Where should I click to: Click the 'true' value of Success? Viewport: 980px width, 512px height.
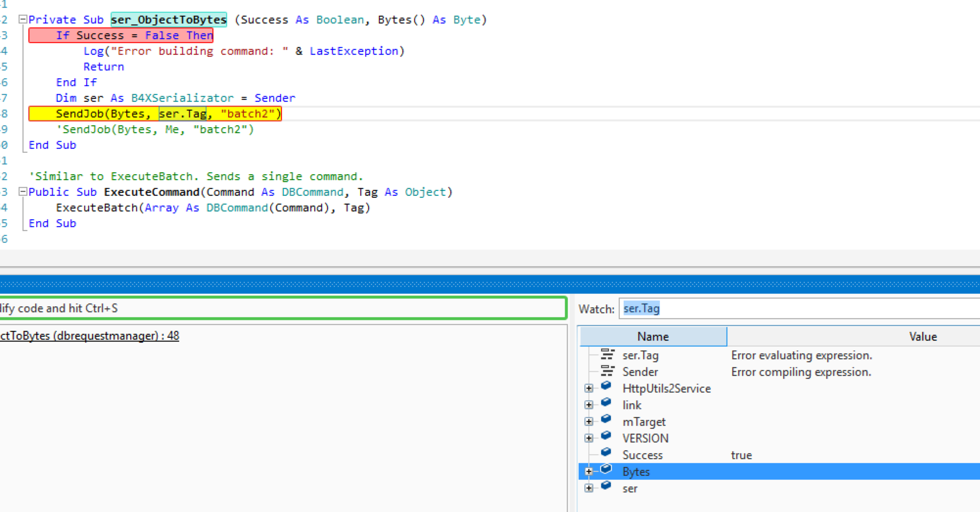[x=741, y=455]
